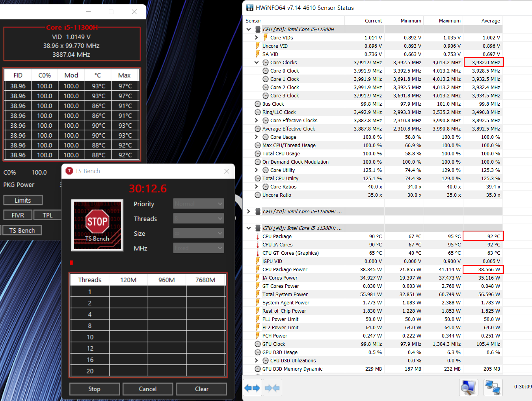Select the PL2 Power Limit row
Image resolution: width=532 pixels, height=401 pixels.
pos(373,328)
